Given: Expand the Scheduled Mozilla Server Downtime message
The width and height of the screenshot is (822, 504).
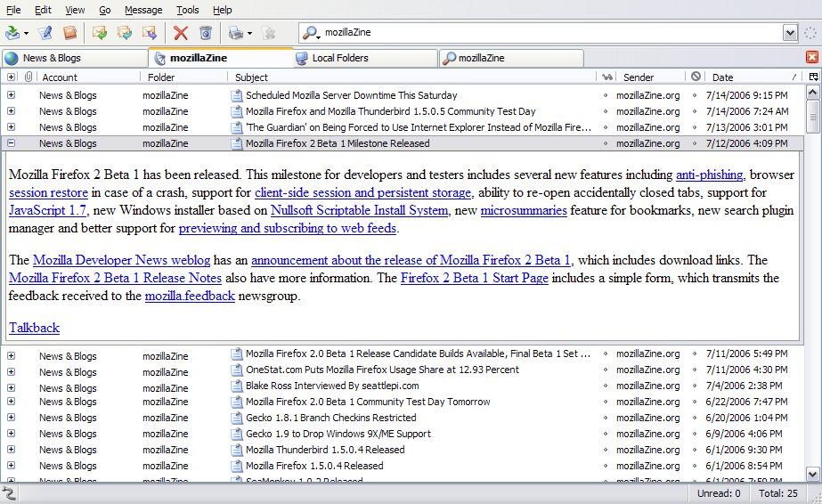Looking at the screenshot, I should [x=11, y=95].
